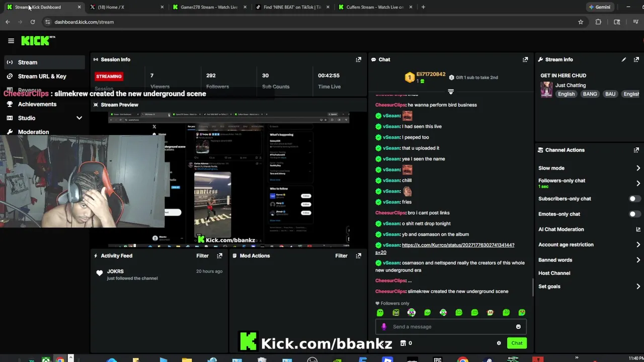This screenshot has width=644, height=362.
Task: Open the hamburger menu beside Kick logo
Action: (x=11, y=41)
